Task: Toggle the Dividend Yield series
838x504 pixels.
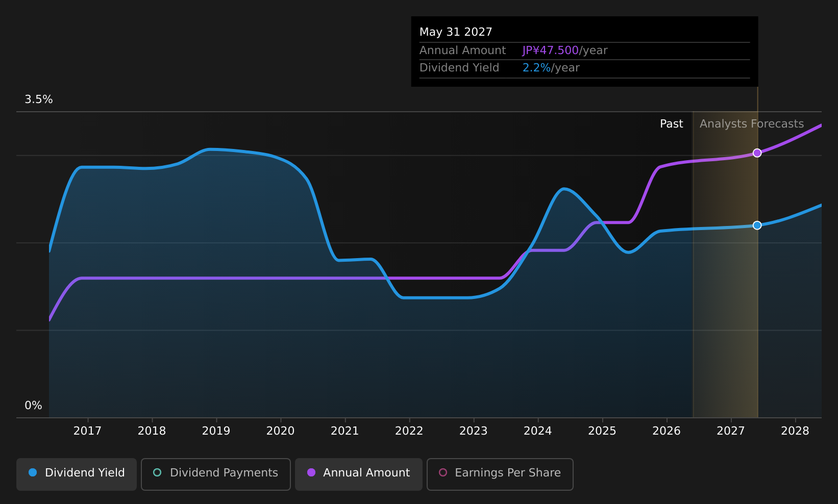Action: 77,474
